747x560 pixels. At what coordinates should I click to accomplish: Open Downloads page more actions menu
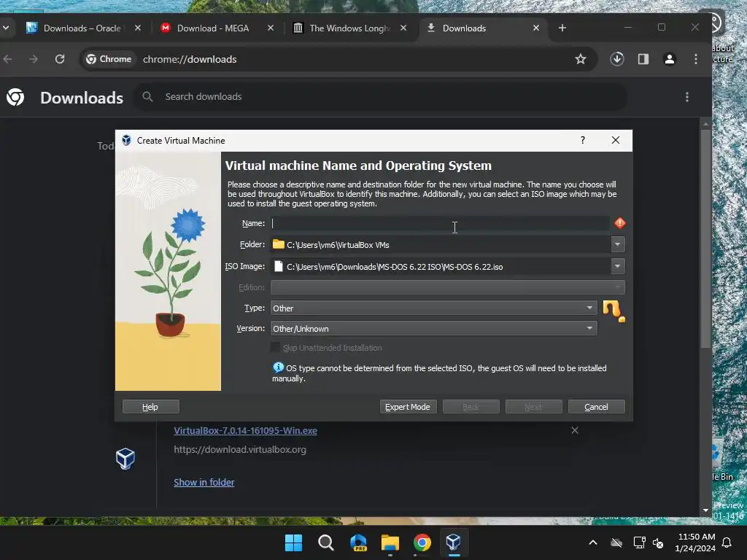click(x=687, y=97)
